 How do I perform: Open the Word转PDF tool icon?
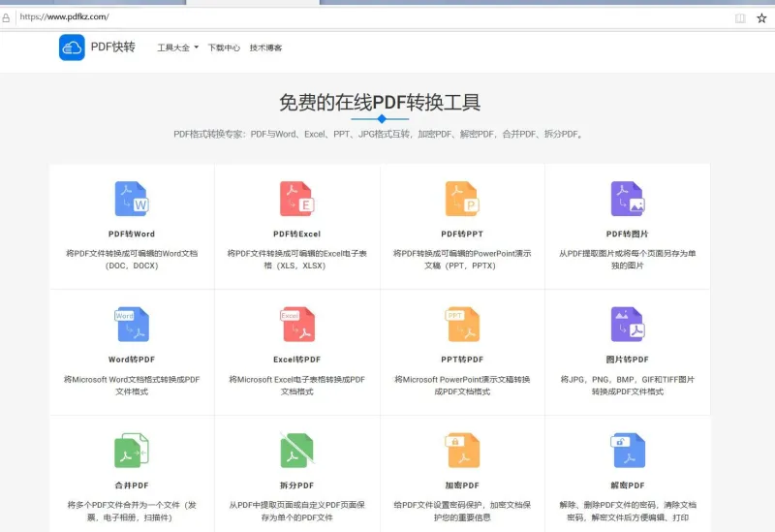tap(132, 325)
